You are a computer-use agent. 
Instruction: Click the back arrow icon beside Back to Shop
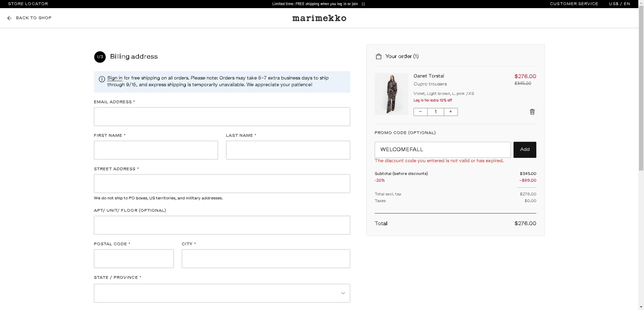tap(9, 18)
